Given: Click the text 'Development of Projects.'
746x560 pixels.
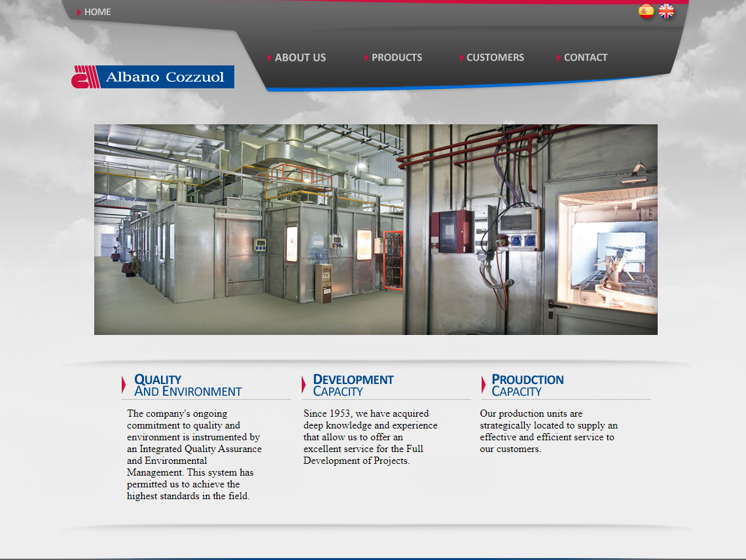Looking at the screenshot, I should point(357,461).
